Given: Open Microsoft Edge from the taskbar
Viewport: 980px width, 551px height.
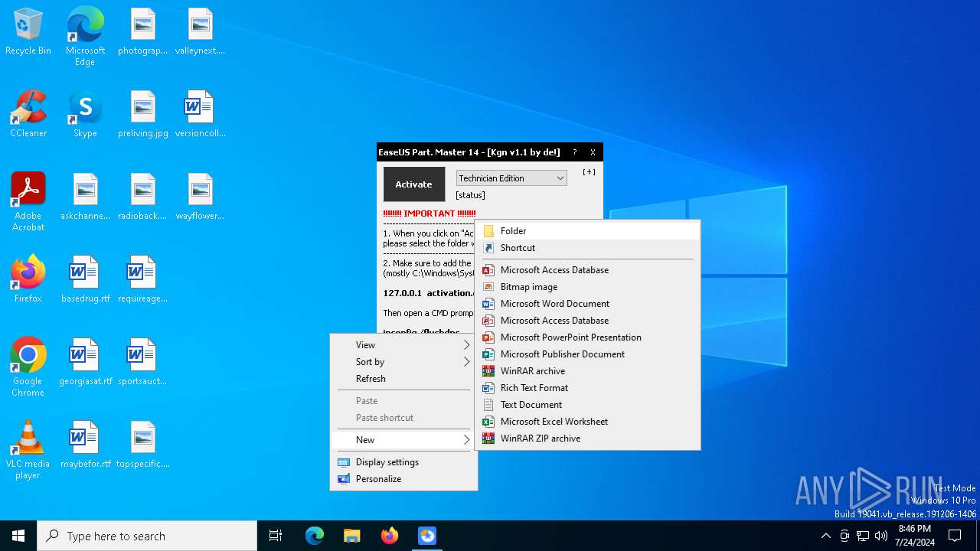Looking at the screenshot, I should 315,536.
